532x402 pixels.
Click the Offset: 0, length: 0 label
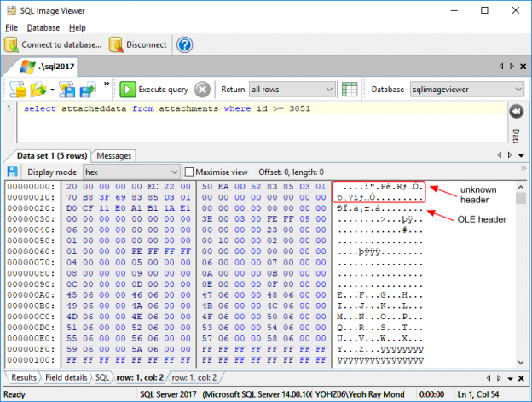[x=291, y=172]
